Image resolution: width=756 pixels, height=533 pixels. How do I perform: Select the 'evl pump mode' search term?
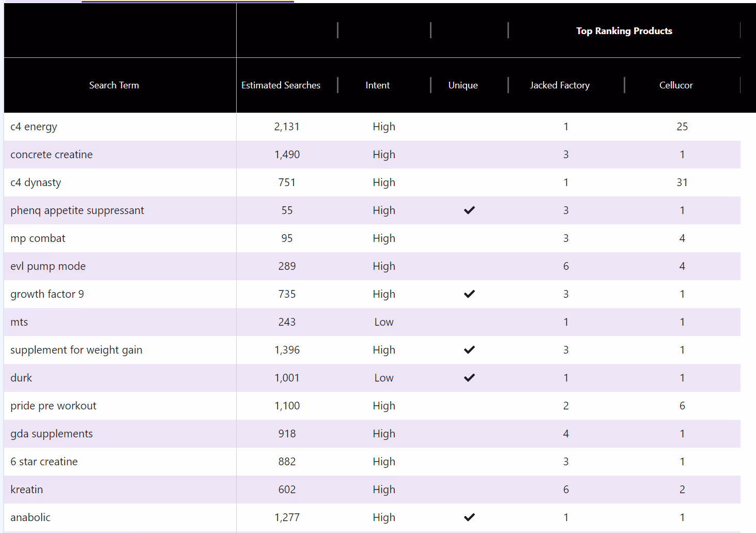click(48, 266)
